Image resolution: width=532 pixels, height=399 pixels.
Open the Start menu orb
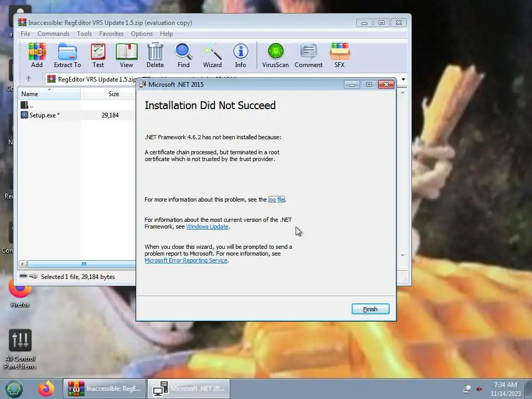pyautogui.click(x=14, y=389)
